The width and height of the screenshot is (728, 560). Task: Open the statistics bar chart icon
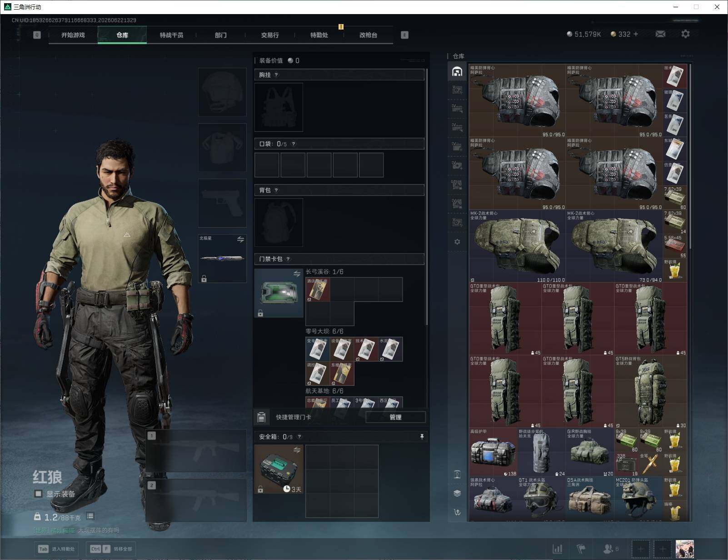click(558, 549)
